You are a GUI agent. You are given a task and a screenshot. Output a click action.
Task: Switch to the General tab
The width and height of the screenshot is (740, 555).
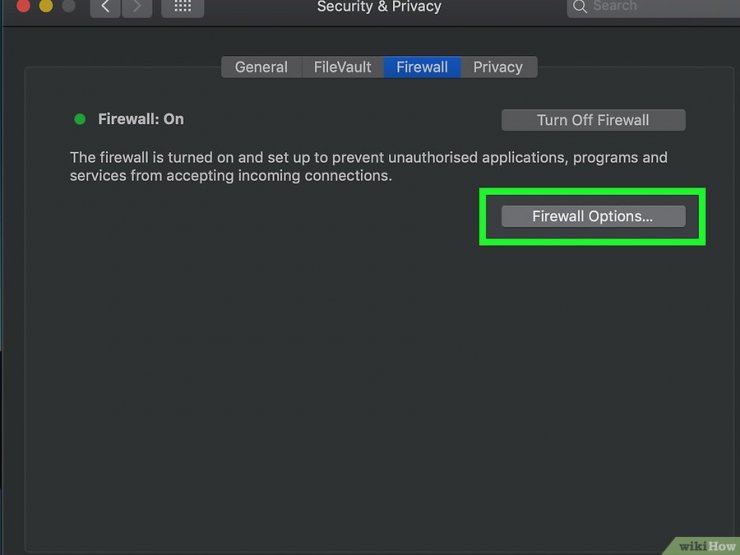261,67
